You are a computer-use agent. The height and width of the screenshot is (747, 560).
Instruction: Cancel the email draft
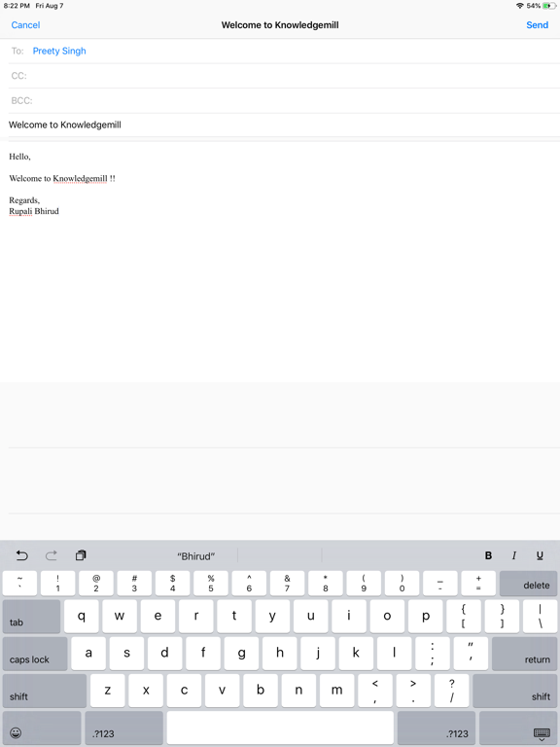tap(25, 25)
